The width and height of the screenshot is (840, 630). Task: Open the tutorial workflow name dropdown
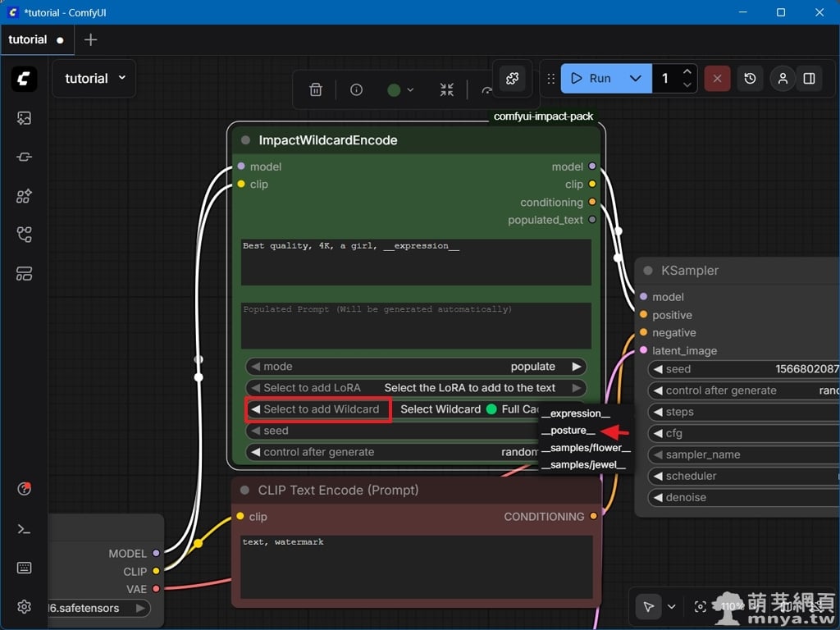(x=94, y=79)
